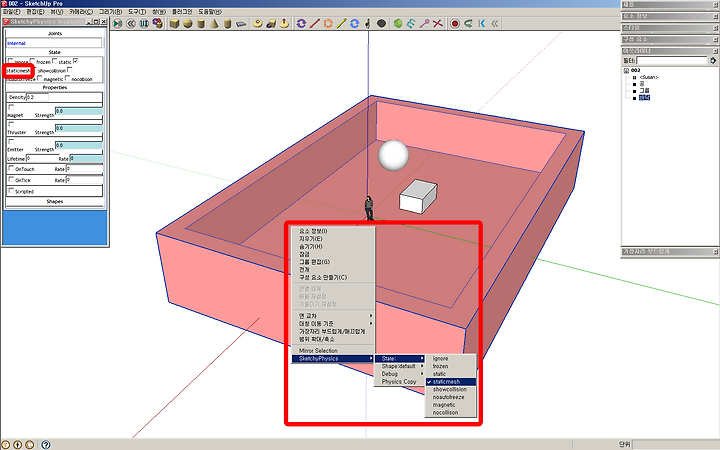Click the rewind simulation toolbar icon
Image resolution: width=720 pixels, height=450 pixels.
131,23
